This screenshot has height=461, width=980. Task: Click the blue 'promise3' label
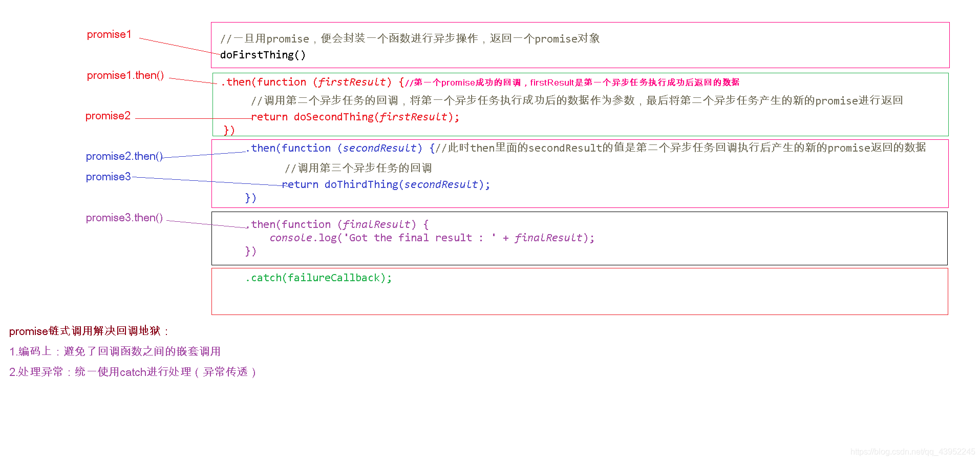click(109, 177)
